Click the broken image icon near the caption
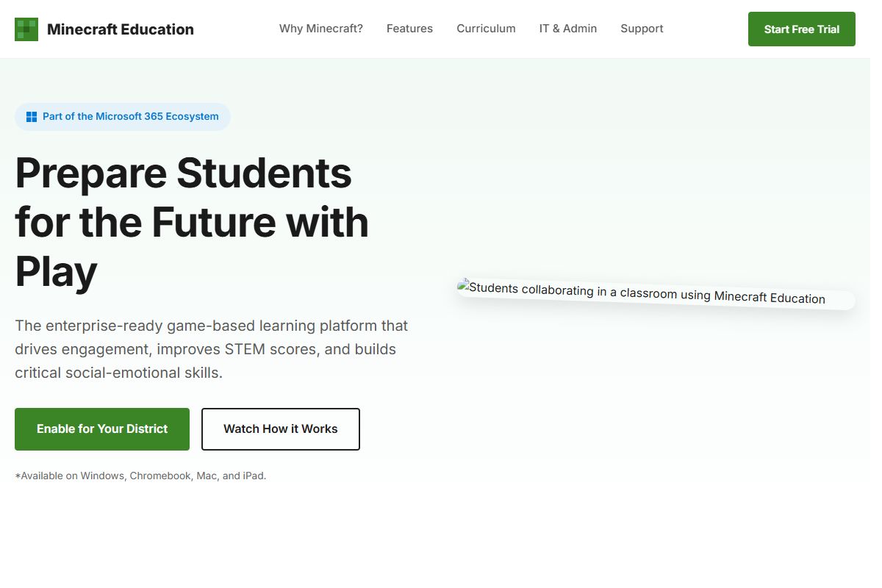 pyautogui.click(x=463, y=285)
